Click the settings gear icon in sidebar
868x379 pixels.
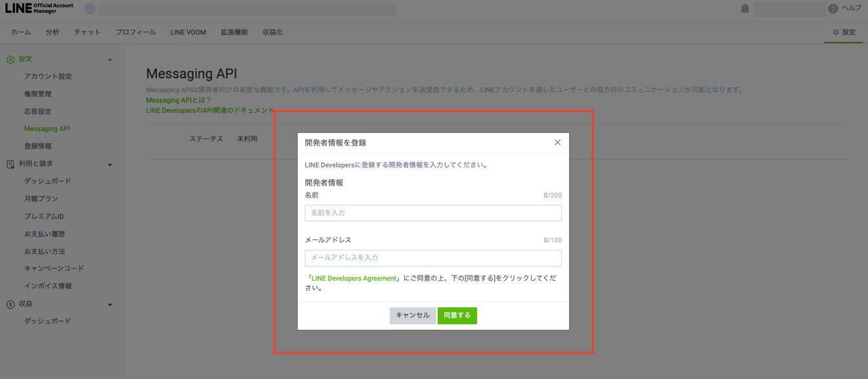(10, 59)
